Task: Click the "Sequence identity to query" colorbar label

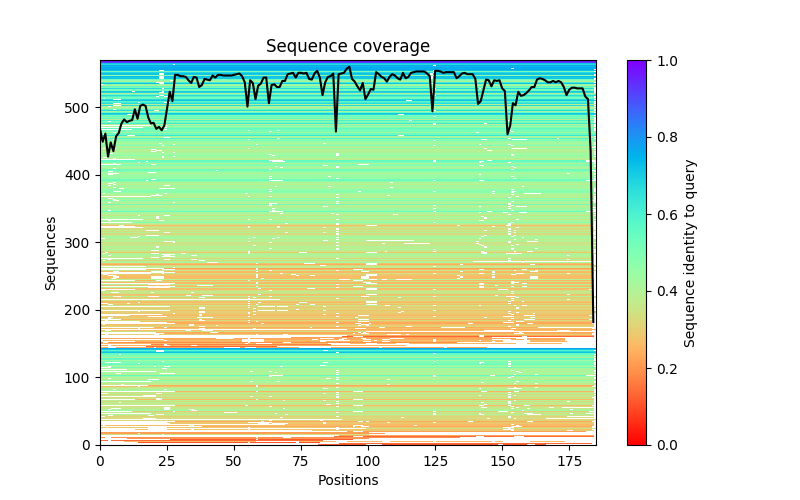Action: coord(691,253)
